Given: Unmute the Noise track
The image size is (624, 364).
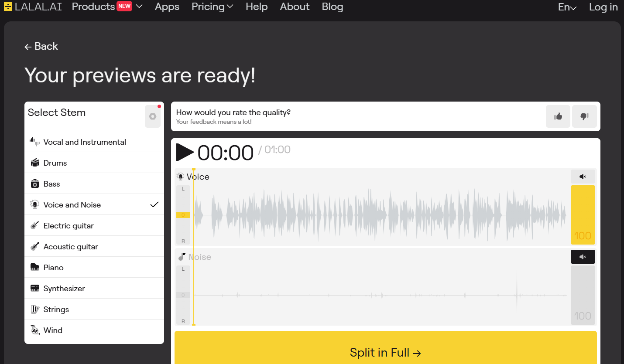Looking at the screenshot, I should [583, 257].
